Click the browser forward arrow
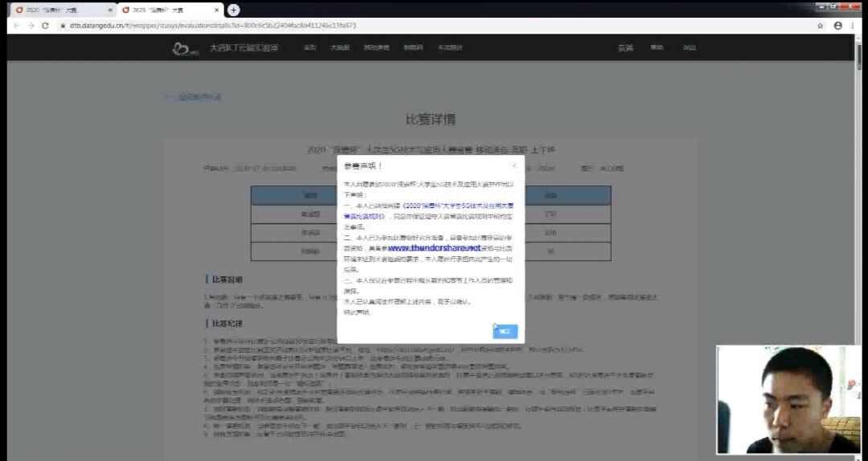 [31, 26]
